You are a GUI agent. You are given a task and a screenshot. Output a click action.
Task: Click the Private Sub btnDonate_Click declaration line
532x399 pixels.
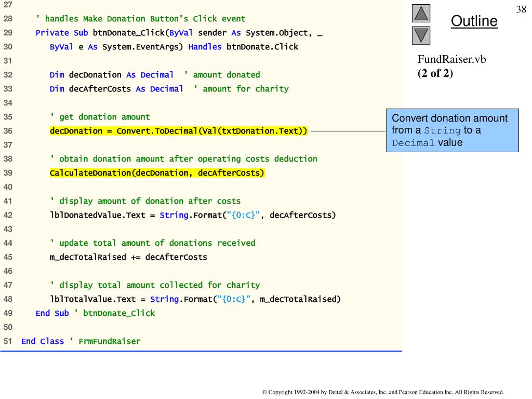tap(179, 33)
